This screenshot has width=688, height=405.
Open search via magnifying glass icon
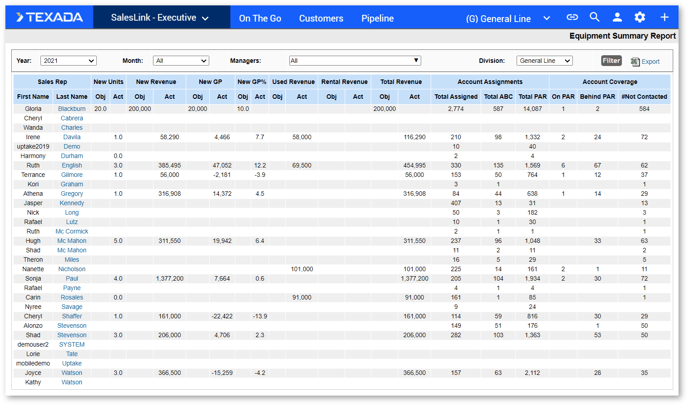pos(594,18)
